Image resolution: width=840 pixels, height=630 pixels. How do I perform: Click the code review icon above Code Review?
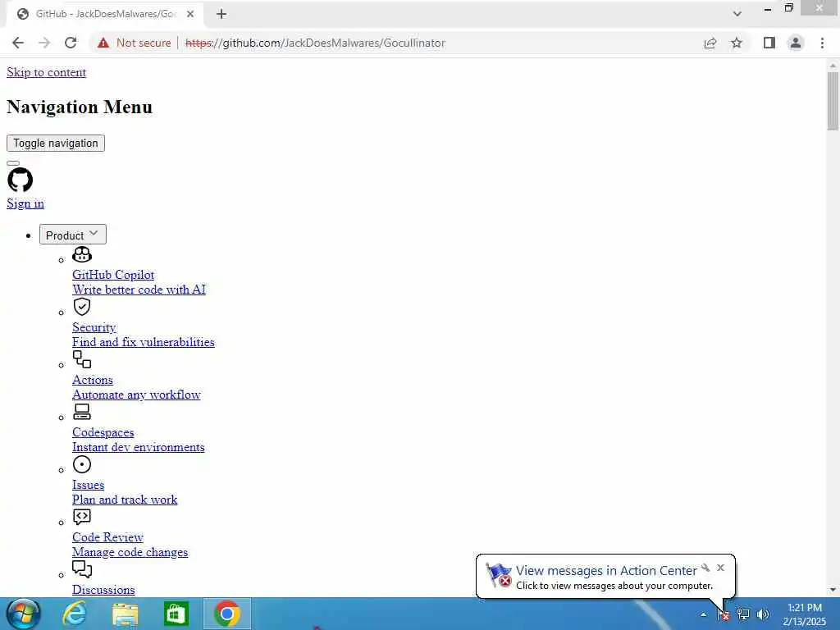pyautogui.click(x=82, y=517)
